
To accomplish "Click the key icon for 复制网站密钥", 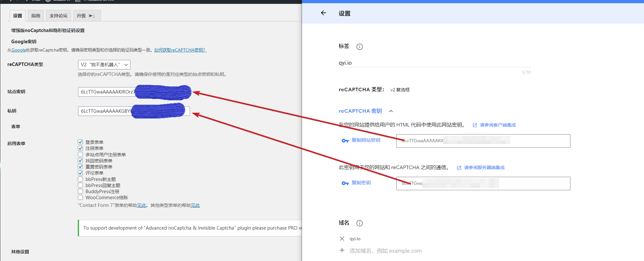I will pos(345,141).
